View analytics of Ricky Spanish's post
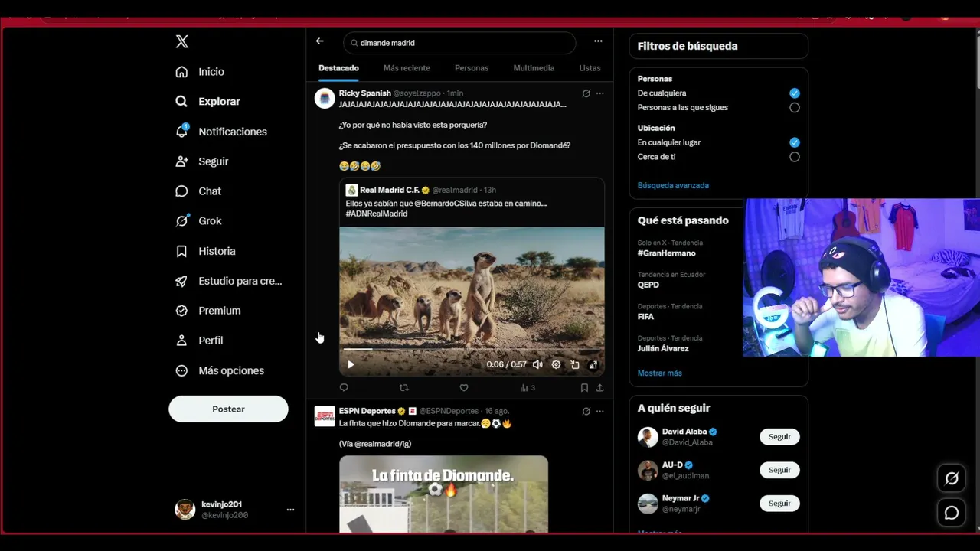This screenshot has height=551, width=980. (528, 388)
